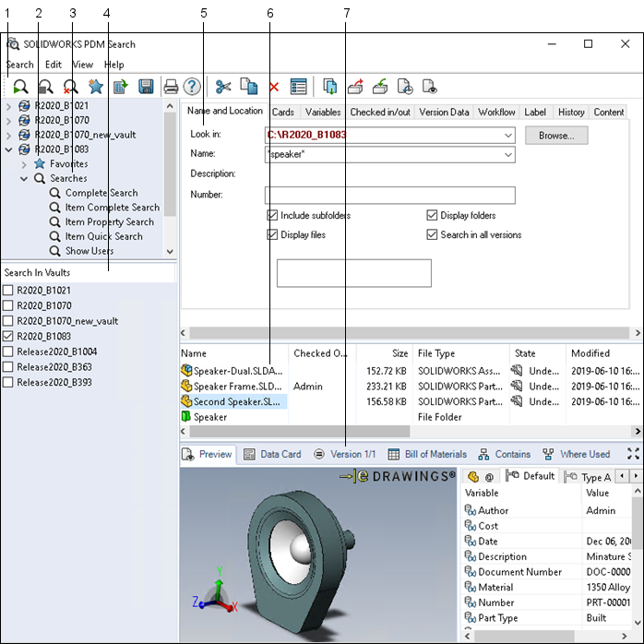Select Item Quick Search in tree
The width and height of the screenshot is (644, 644).
click(x=103, y=236)
